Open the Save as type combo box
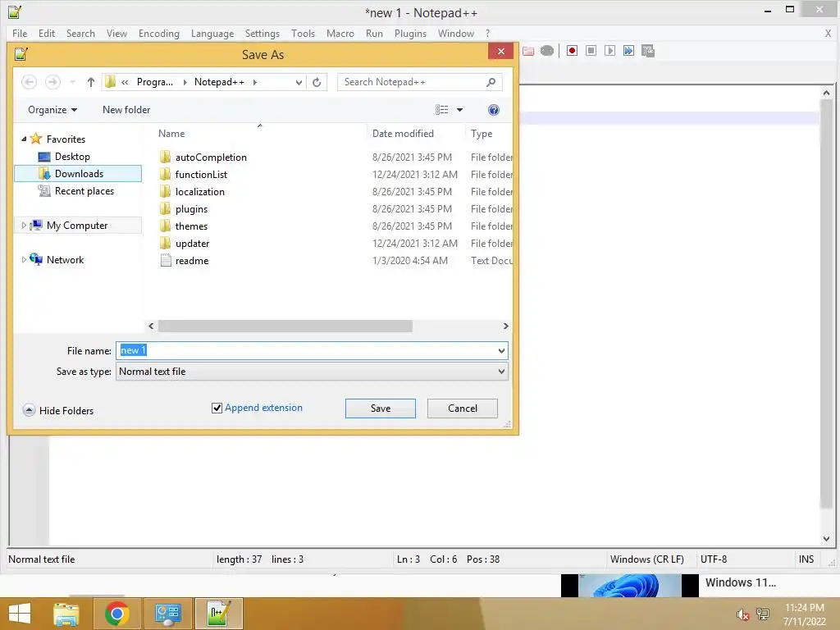Viewport: 840px width, 630px height. [x=312, y=372]
